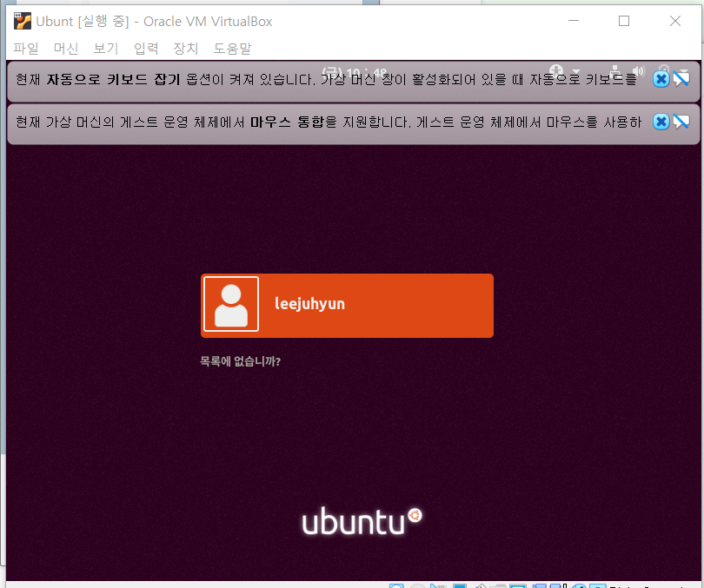Click the 목록에 없습니까? link
The image size is (704, 588).
(240, 361)
